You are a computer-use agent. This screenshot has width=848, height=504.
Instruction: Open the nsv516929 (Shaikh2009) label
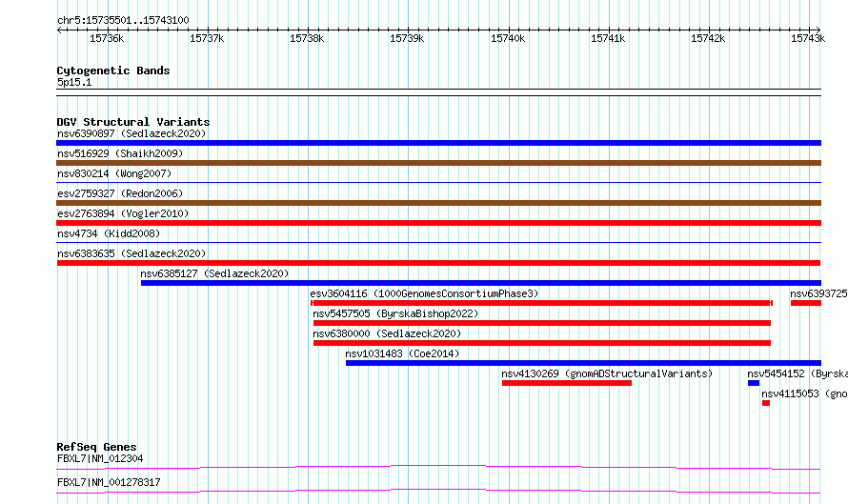click(120, 153)
